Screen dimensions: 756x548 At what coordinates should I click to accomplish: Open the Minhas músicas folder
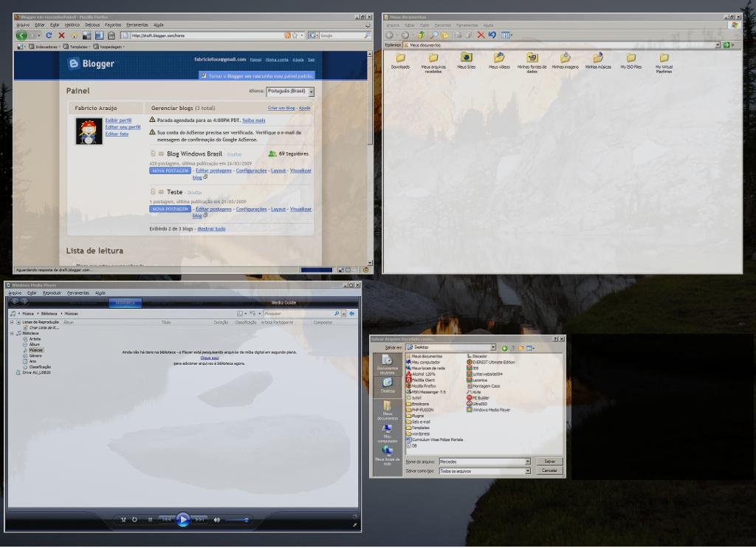click(598, 61)
